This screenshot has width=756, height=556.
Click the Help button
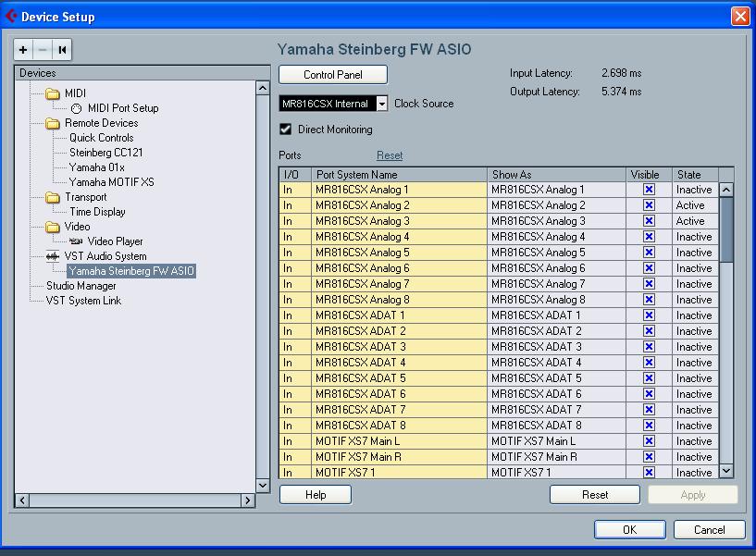(316, 495)
